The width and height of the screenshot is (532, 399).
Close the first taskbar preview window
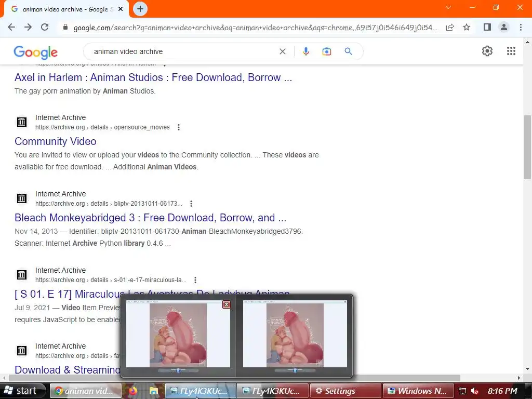point(227,304)
